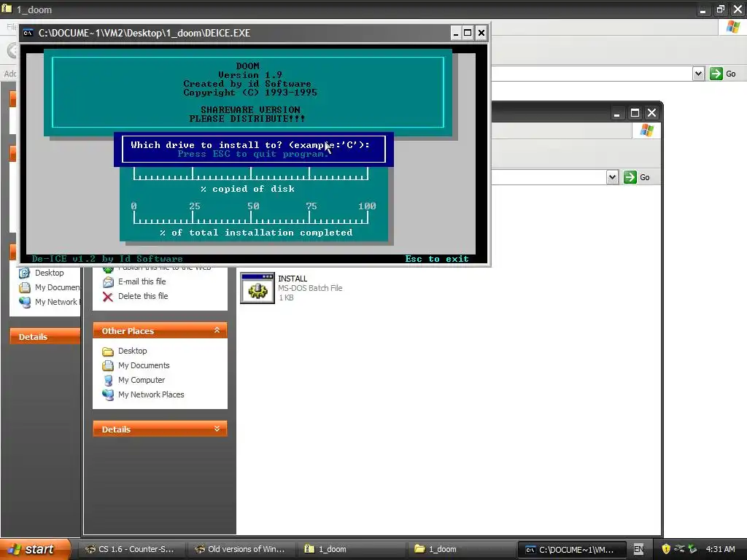This screenshot has width=747, height=560.
Task: Click the Other Places panel header
Action: coord(160,330)
